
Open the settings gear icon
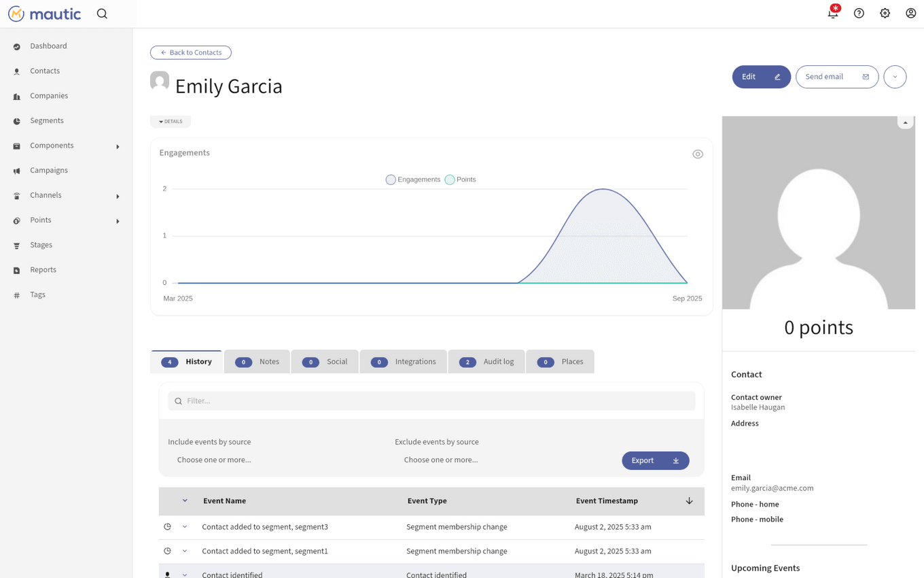coord(885,13)
